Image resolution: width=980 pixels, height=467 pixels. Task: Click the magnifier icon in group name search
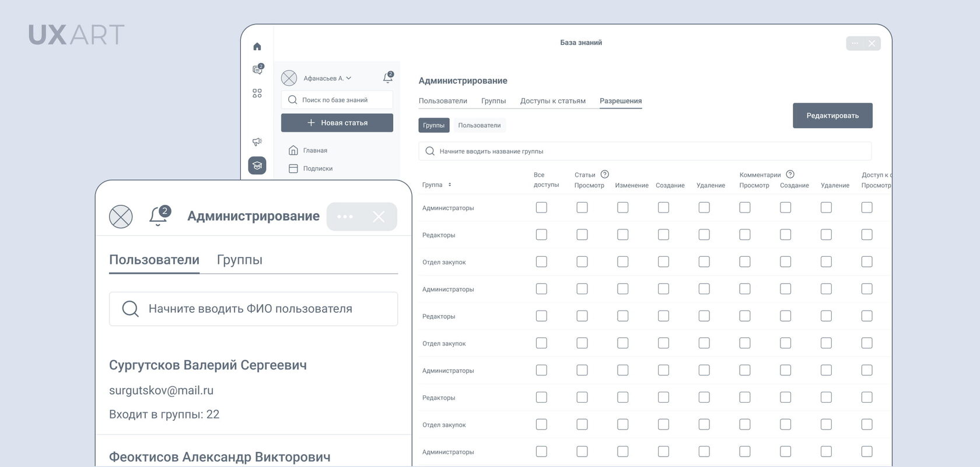430,151
